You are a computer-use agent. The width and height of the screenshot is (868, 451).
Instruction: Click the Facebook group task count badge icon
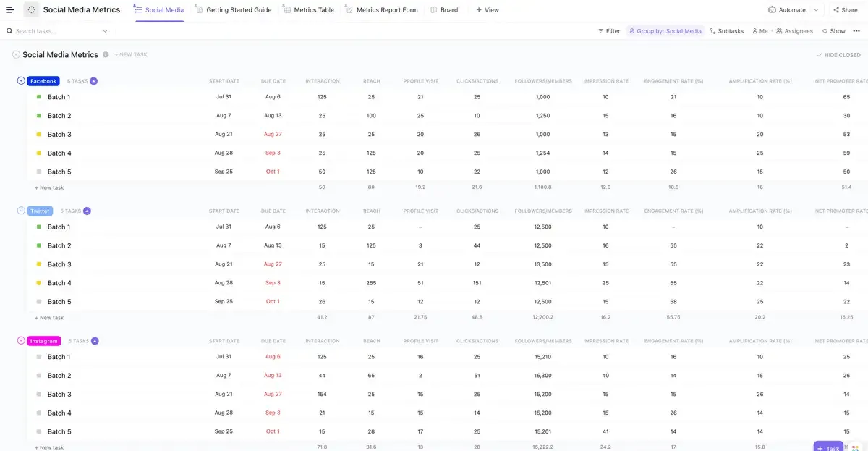(x=93, y=81)
